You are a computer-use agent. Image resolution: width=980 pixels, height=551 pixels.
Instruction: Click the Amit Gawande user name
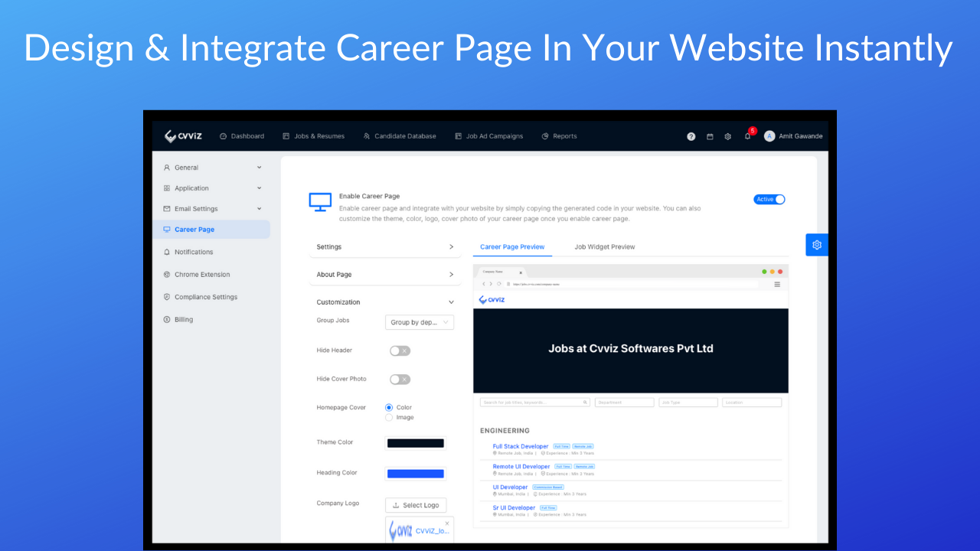click(x=801, y=136)
